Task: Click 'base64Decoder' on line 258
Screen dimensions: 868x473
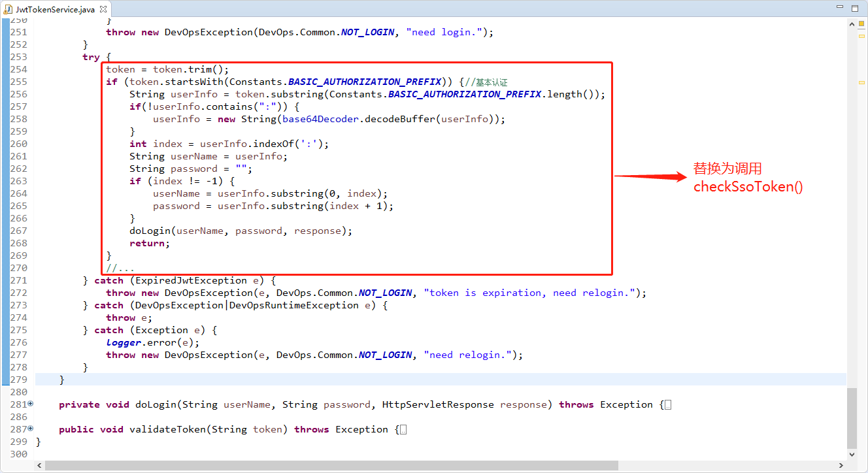Action: tap(320, 119)
